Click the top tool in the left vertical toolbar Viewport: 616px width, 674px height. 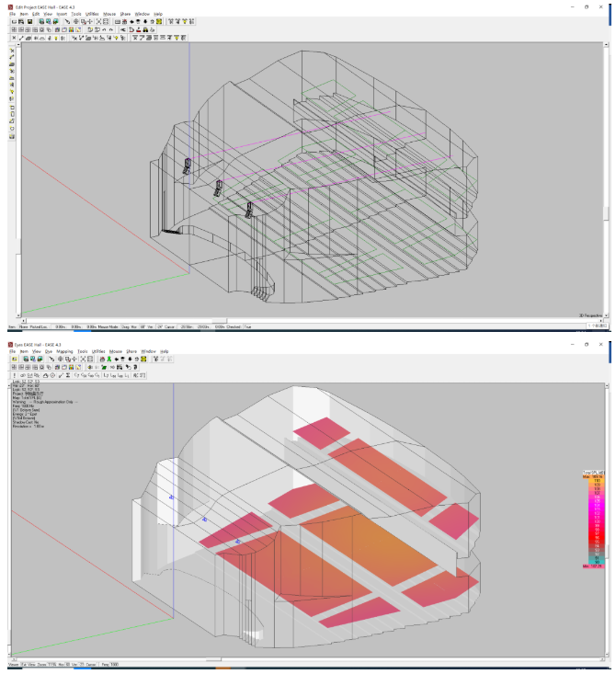pos(12,50)
